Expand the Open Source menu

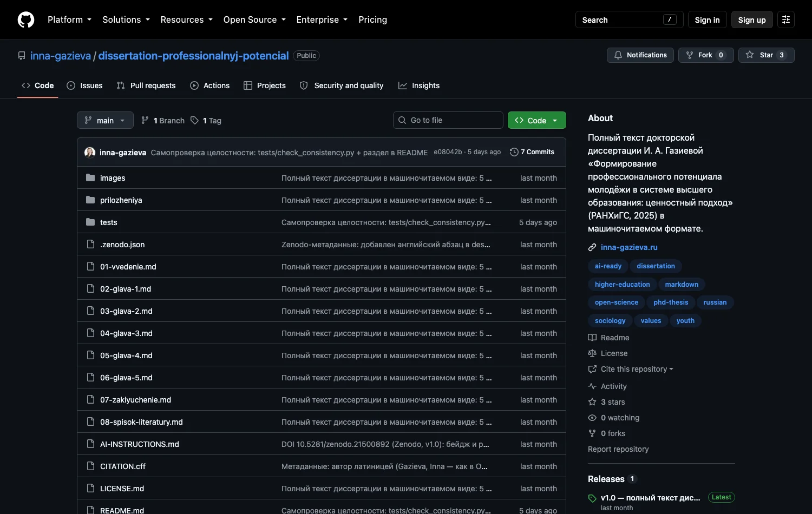point(254,19)
